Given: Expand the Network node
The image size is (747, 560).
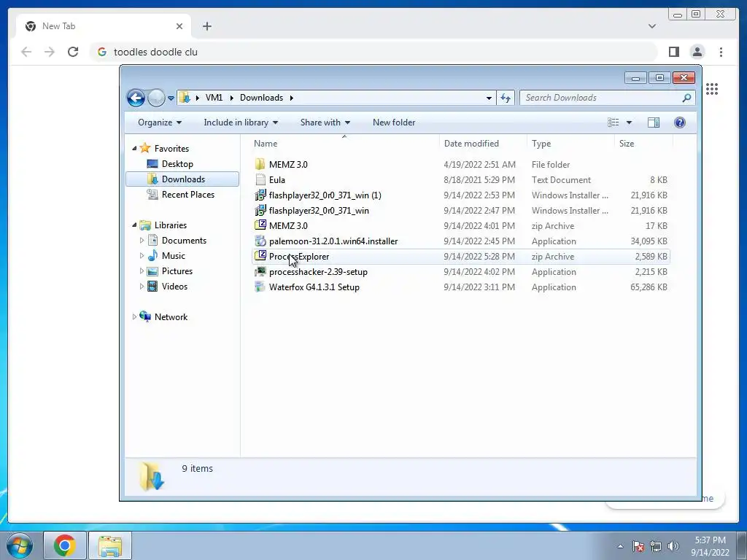Looking at the screenshot, I should (134, 316).
